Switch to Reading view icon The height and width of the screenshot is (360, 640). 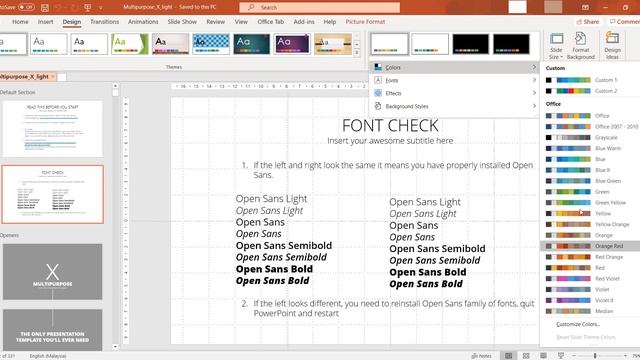[x=543, y=356]
